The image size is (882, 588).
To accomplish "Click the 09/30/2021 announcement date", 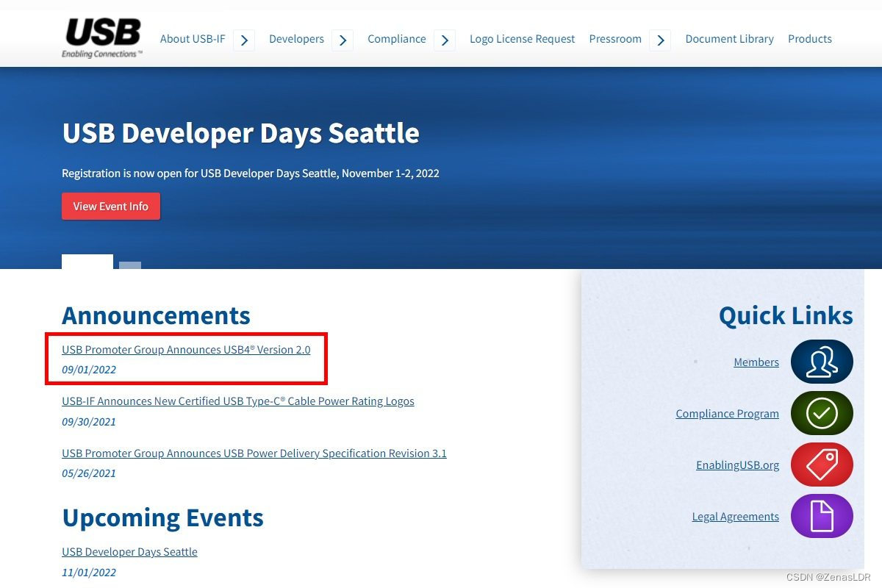I will (89, 422).
